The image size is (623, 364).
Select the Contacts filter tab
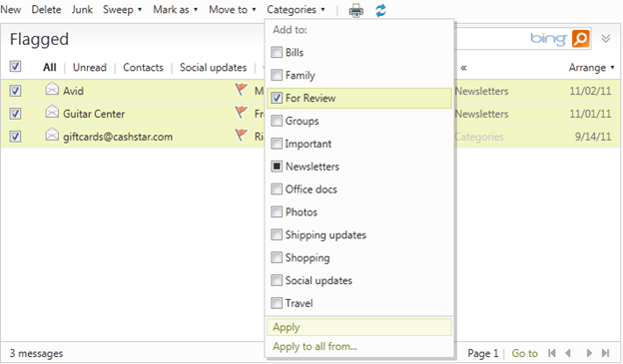tap(143, 68)
